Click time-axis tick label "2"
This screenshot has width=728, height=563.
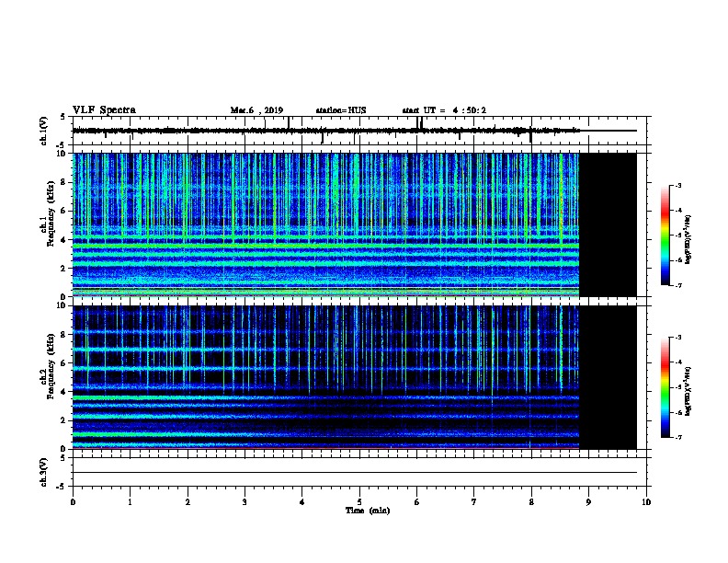188,502
